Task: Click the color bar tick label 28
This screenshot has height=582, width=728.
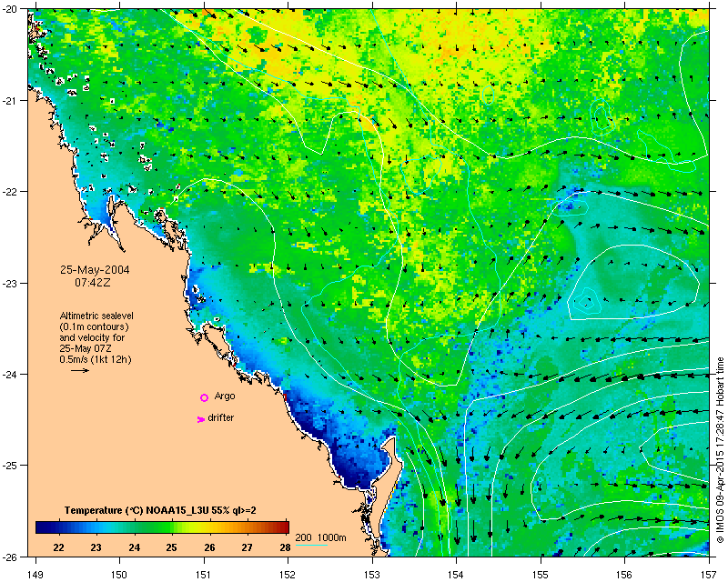Action: (285, 547)
